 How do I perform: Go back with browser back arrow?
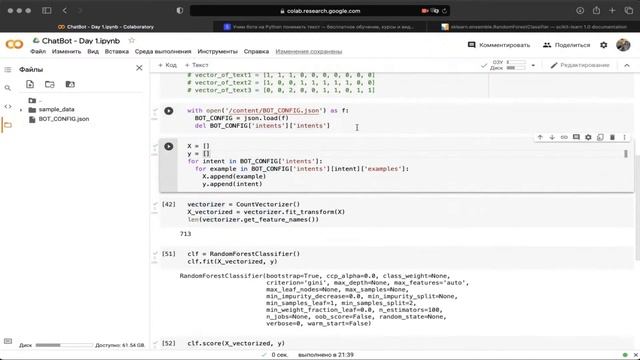tap(65, 11)
